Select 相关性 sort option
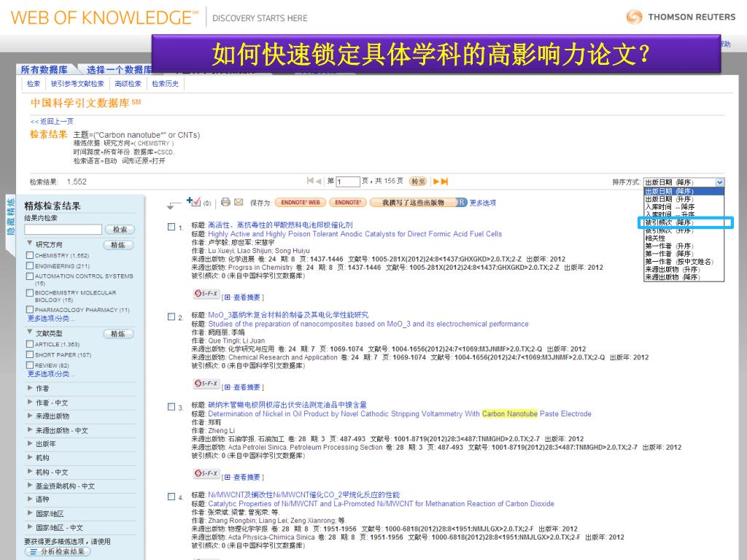 [684, 238]
